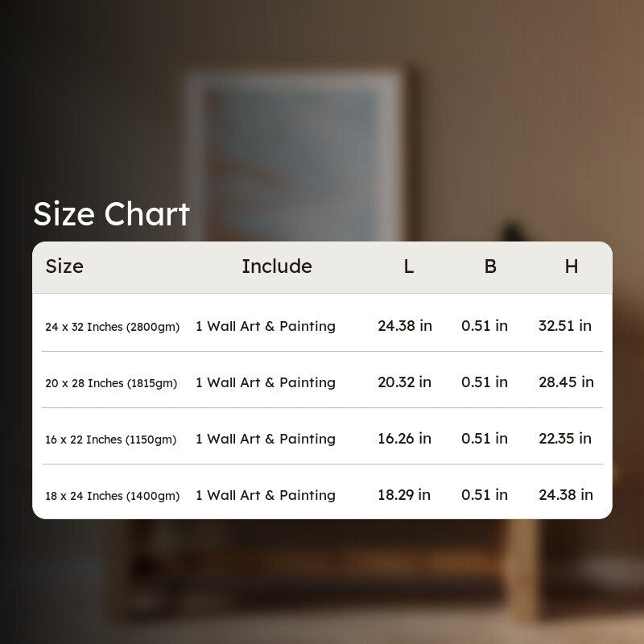Image resolution: width=644 pixels, height=644 pixels.
Task: Click the B column header
Action: [490, 266]
